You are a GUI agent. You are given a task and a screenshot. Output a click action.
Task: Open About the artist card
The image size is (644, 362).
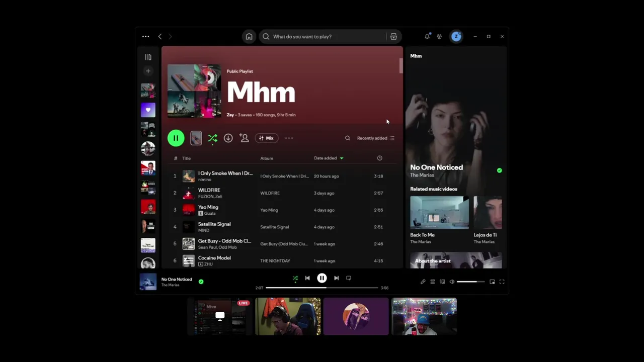pyautogui.click(x=456, y=260)
